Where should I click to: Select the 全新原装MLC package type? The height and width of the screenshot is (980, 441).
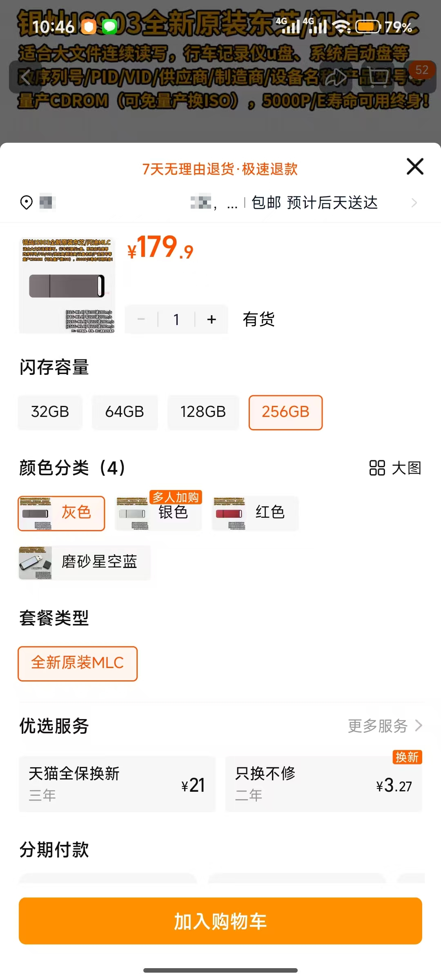click(x=78, y=664)
